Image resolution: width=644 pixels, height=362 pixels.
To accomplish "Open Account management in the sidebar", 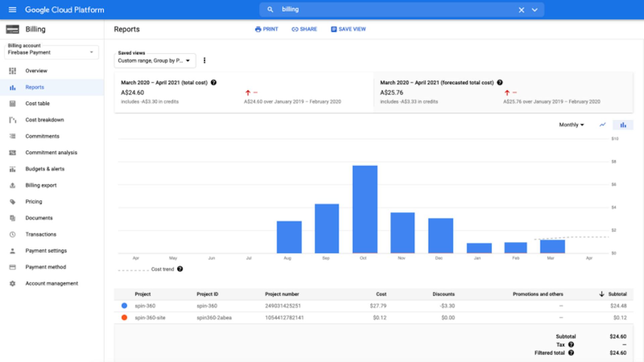I will point(52,284).
